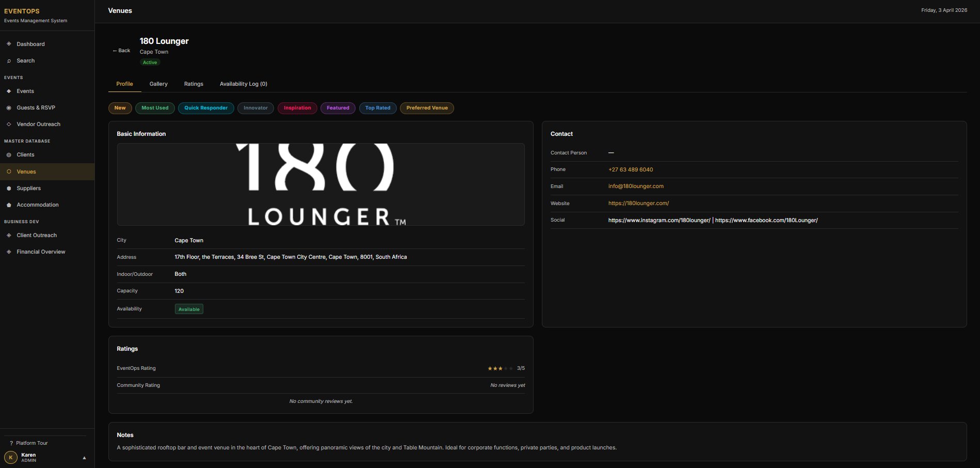The width and height of the screenshot is (980, 468).
Task: Click the address '17th Floor, the Terraces' text
Action: click(291, 257)
